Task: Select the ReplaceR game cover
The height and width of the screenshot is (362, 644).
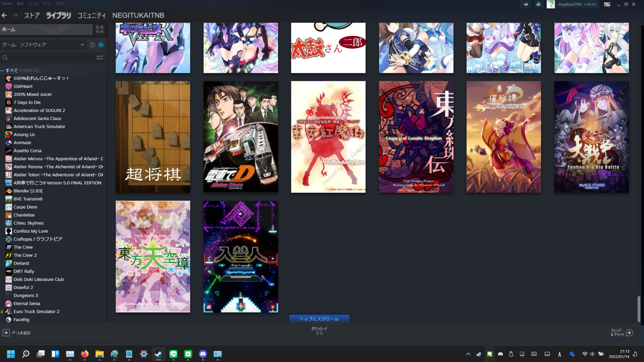Action: click(x=241, y=256)
